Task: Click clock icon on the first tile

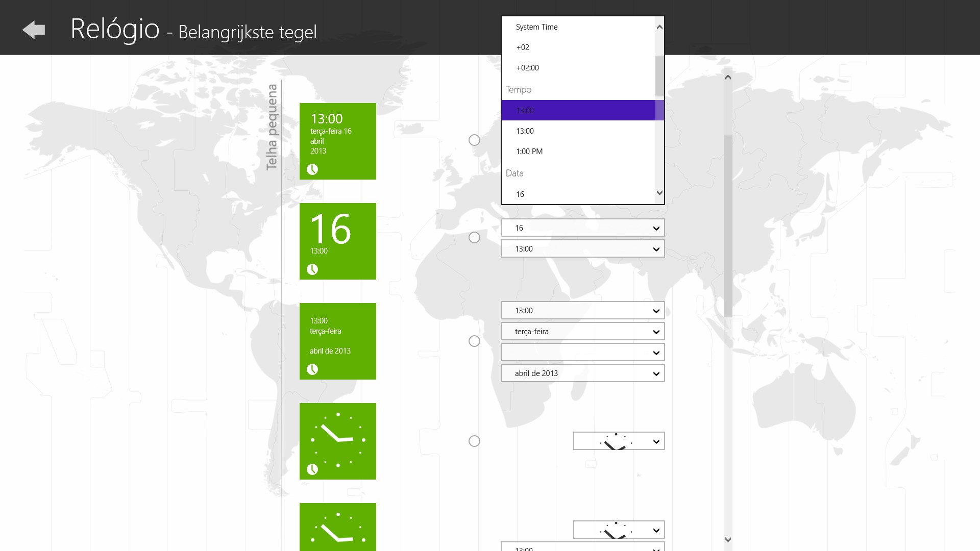Action: tap(312, 169)
